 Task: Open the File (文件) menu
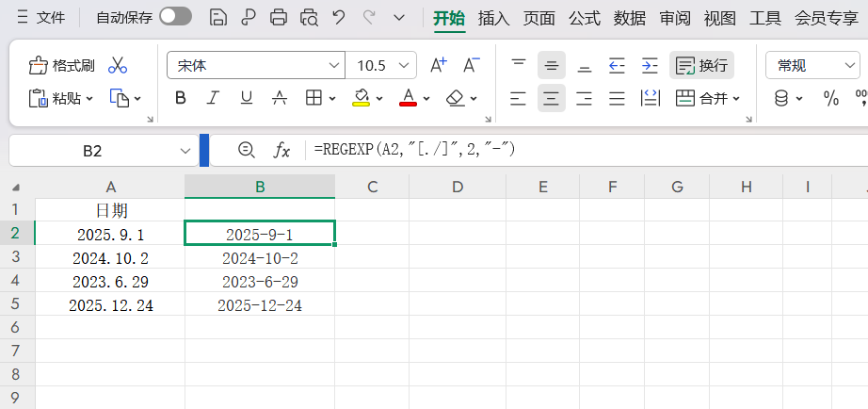click(40, 17)
